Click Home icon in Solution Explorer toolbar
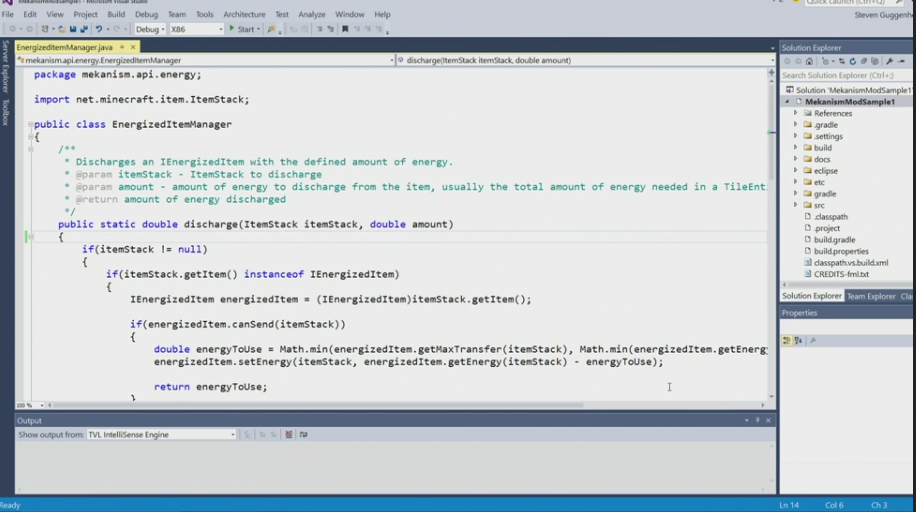This screenshot has width=916, height=512. click(809, 61)
